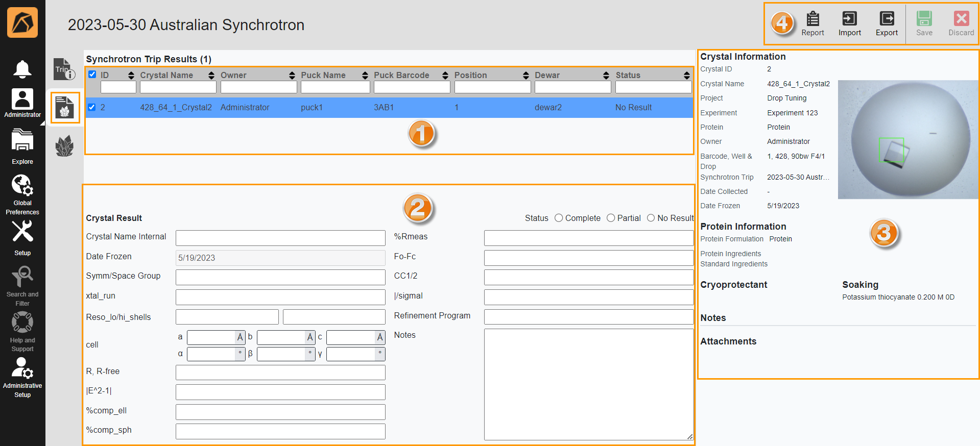The width and height of the screenshot is (980, 446).
Task: Click the Symm/Space Group input field
Action: coord(280,277)
